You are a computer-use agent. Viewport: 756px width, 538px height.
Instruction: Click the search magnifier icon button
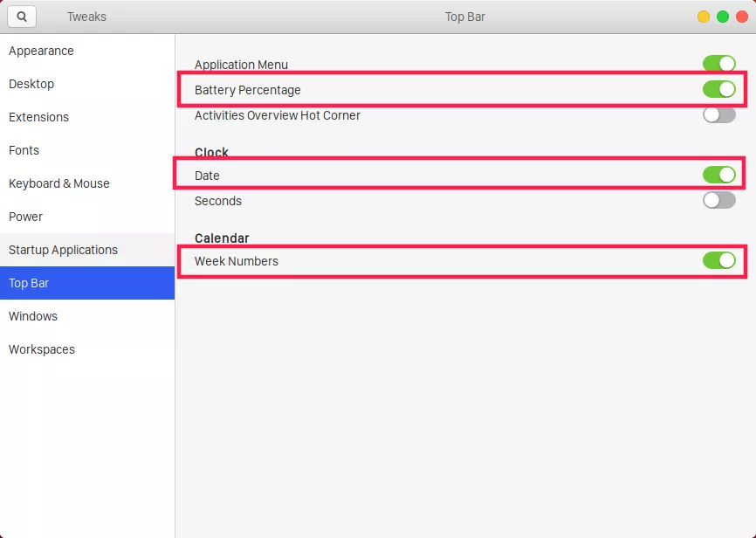tap(22, 17)
